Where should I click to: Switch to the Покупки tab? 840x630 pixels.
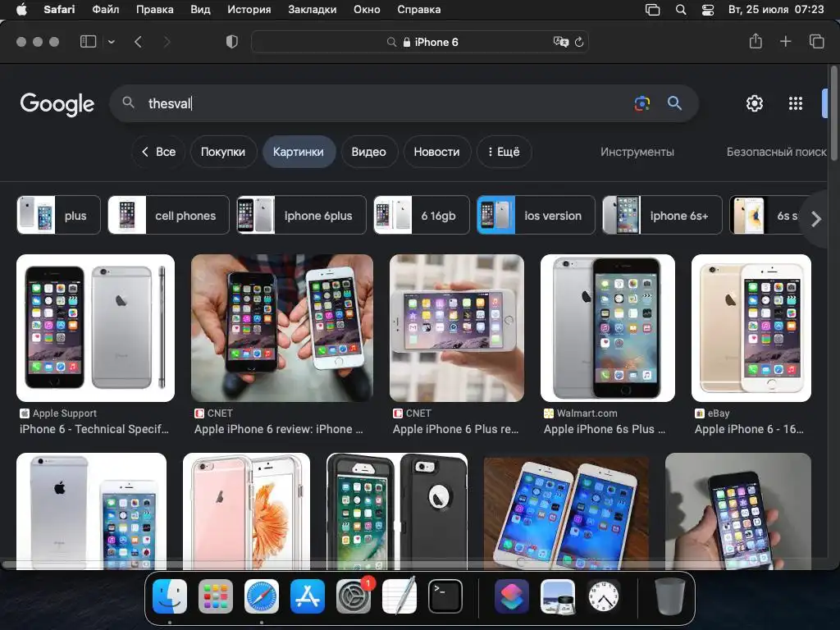tap(223, 152)
